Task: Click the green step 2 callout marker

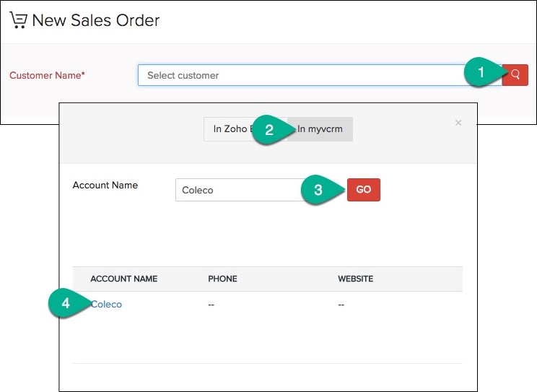Action: pyautogui.click(x=270, y=130)
